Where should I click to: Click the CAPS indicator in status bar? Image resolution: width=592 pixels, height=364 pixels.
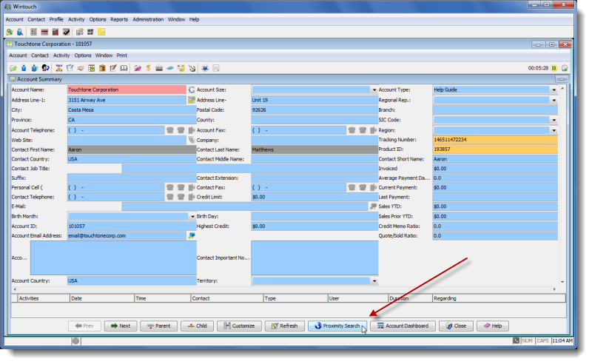click(x=542, y=340)
